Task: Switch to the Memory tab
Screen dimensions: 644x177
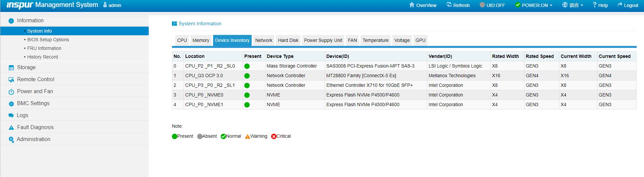Action: pos(201,40)
